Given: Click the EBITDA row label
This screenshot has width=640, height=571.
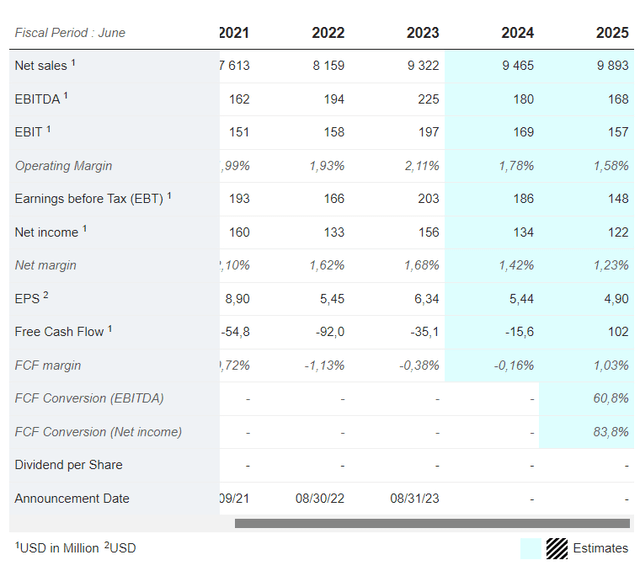Looking at the screenshot, I should point(38,99).
